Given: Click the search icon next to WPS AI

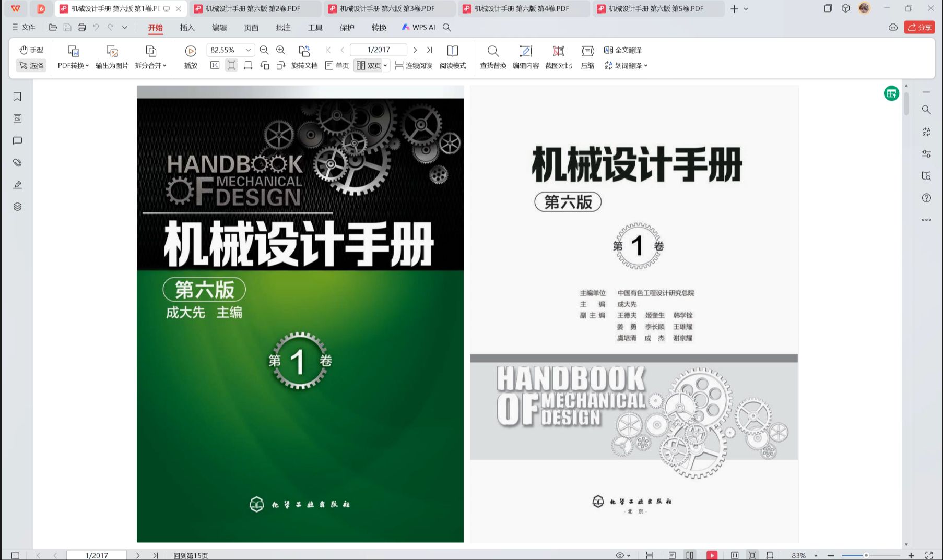Looking at the screenshot, I should [x=447, y=27].
